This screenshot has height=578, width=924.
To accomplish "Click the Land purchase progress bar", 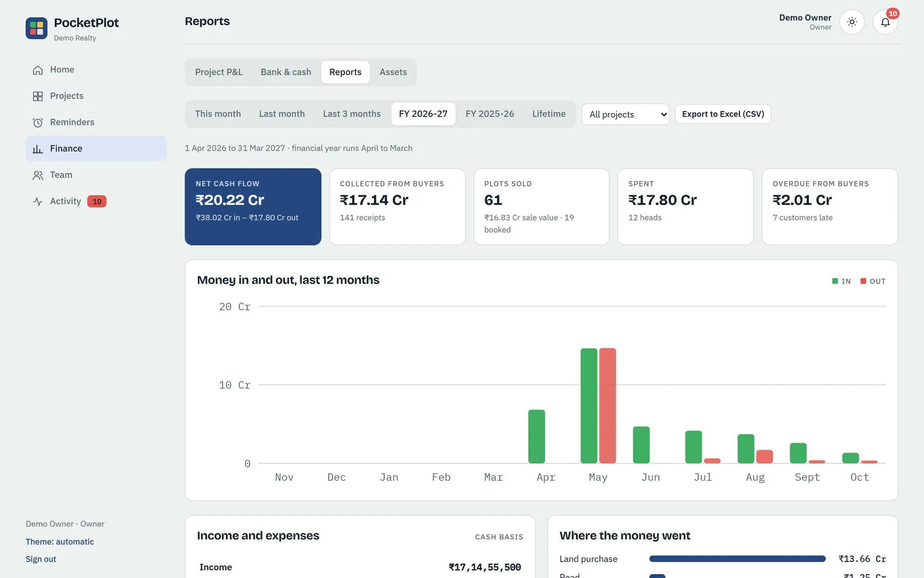I will [738, 559].
